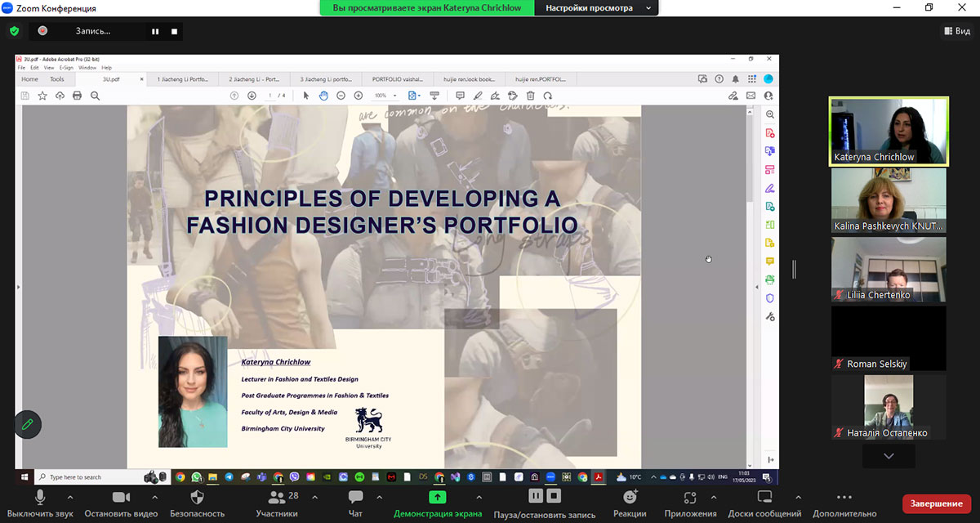This screenshot has width=980, height=523.
Task: Open the view layout button
Action: click(x=956, y=31)
